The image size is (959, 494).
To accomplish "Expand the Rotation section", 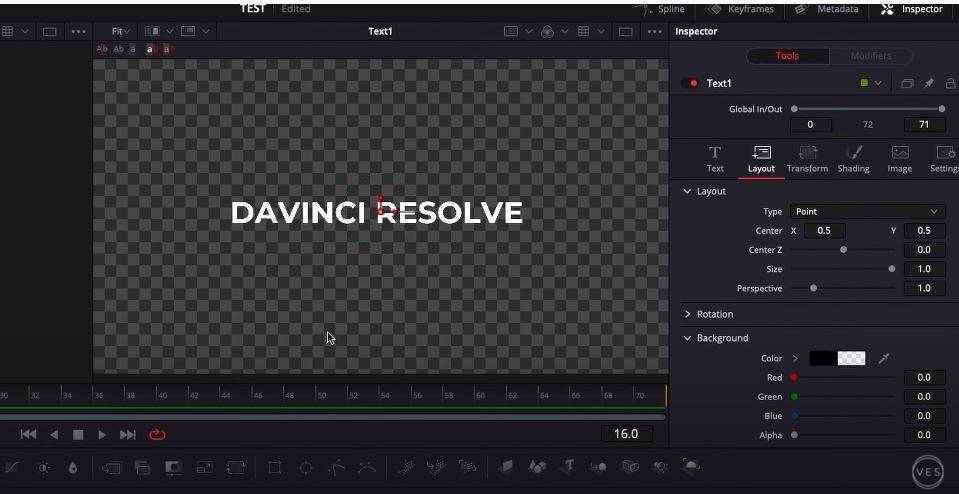I will 687,314.
